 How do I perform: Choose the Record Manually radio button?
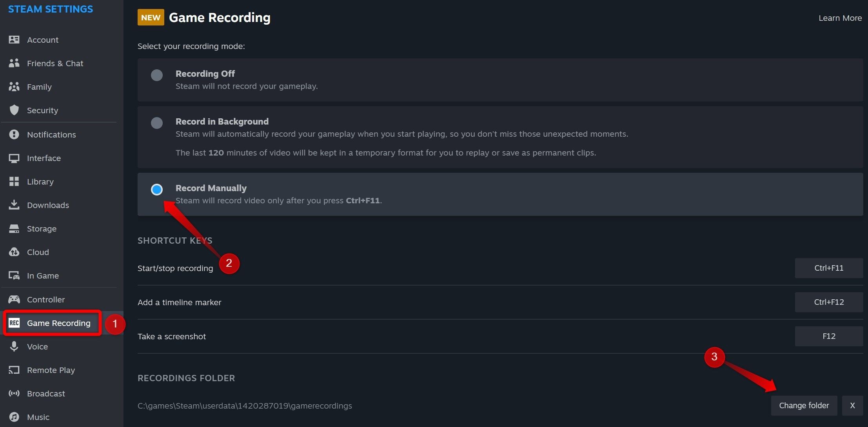(157, 190)
